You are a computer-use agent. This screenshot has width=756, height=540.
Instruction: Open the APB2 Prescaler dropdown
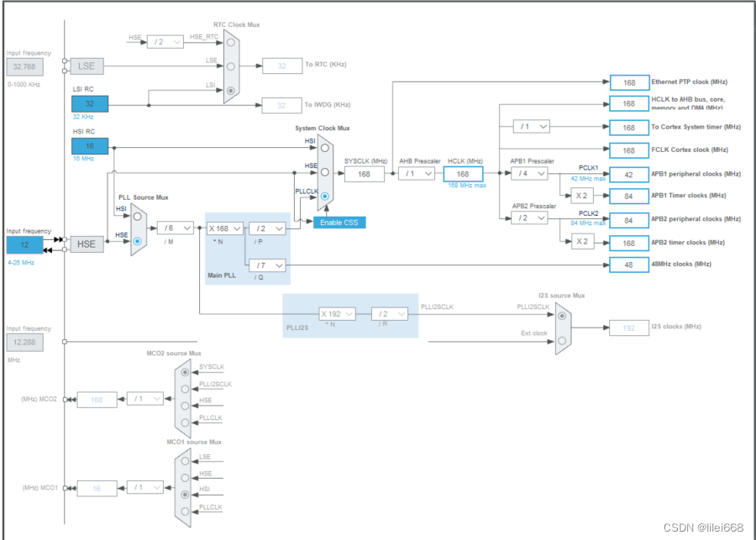click(529, 218)
